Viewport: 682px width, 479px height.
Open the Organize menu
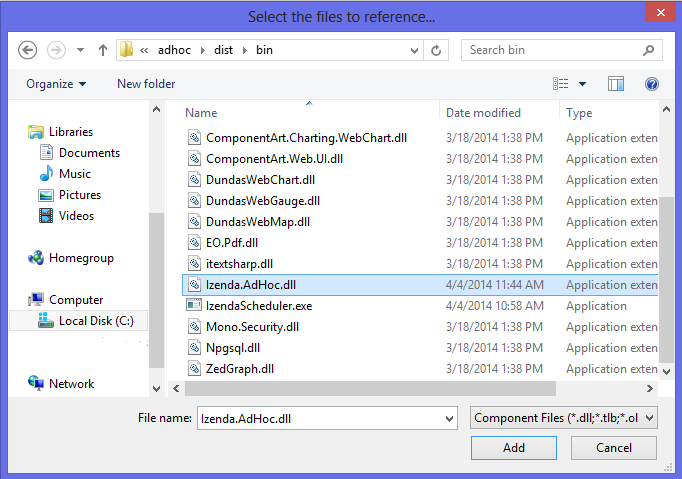coord(56,84)
